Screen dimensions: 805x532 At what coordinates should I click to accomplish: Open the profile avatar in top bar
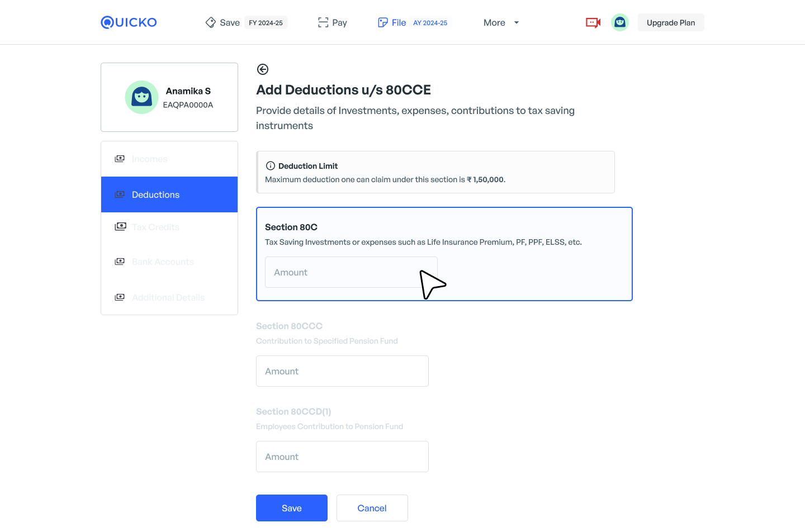[x=619, y=22]
